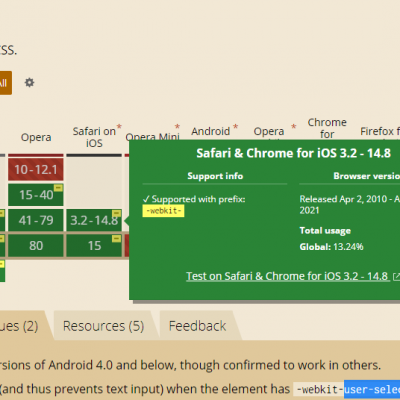Open the settings gear icon
400x400 pixels.
click(x=29, y=82)
